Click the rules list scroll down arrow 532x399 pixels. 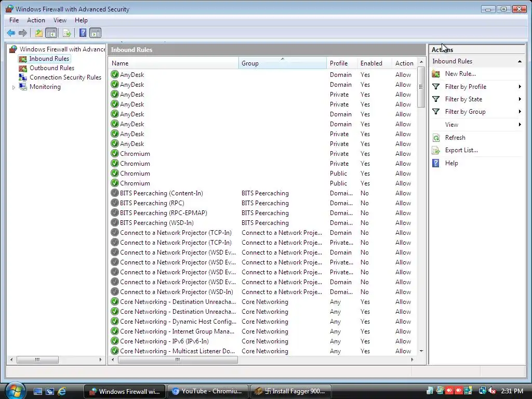tap(421, 351)
